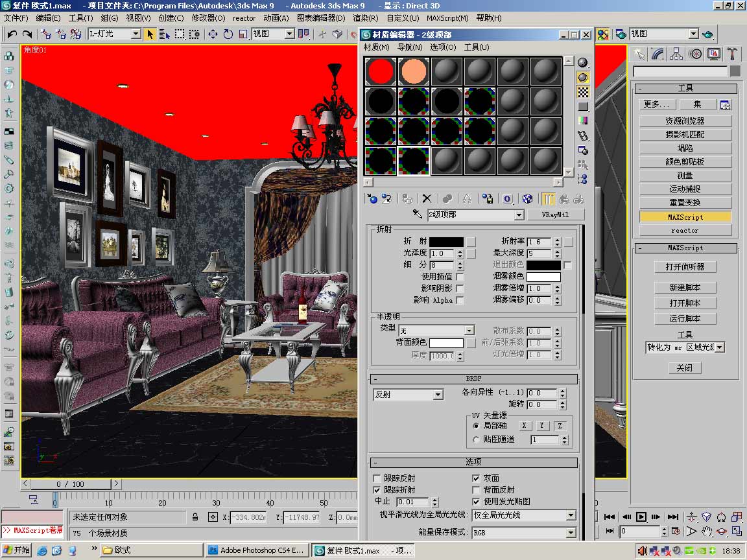The width and height of the screenshot is (747, 560).
Task: Click Make Preview film icon
Action: tap(583, 135)
